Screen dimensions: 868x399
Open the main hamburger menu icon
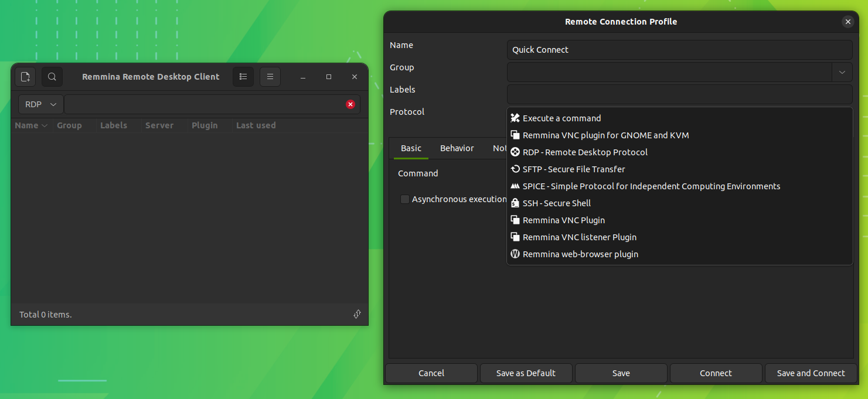click(x=270, y=76)
